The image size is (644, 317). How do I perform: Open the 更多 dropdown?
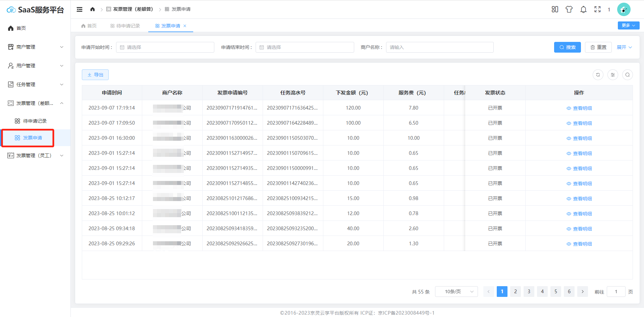(x=629, y=25)
